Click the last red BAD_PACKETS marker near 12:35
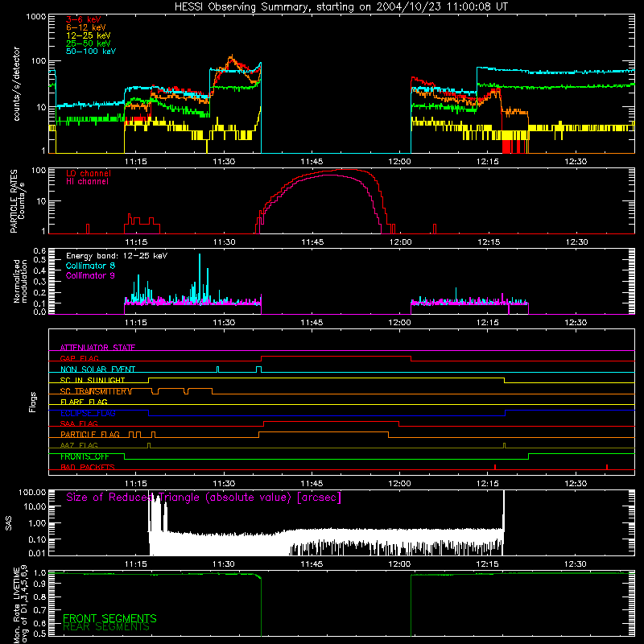Image resolution: width=644 pixels, height=644 pixels. (x=607, y=467)
